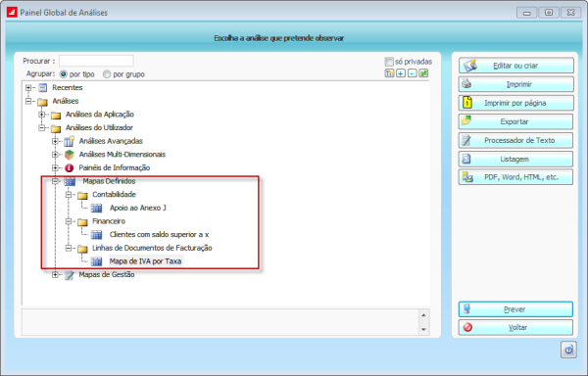Click the Prever button
Image resolution: width=588 pixels, height=376 pixels.
coord(516,309)
